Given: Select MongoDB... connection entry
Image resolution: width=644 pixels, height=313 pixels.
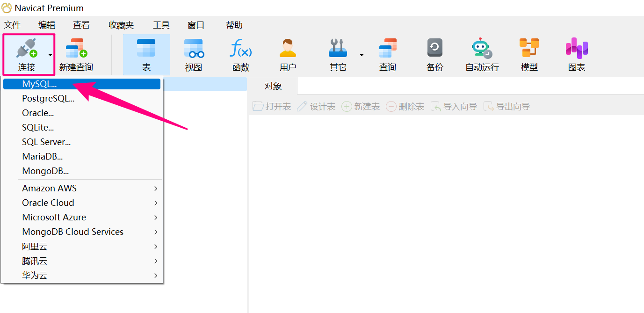Looking at the screenshot, I should pos(45,171).
